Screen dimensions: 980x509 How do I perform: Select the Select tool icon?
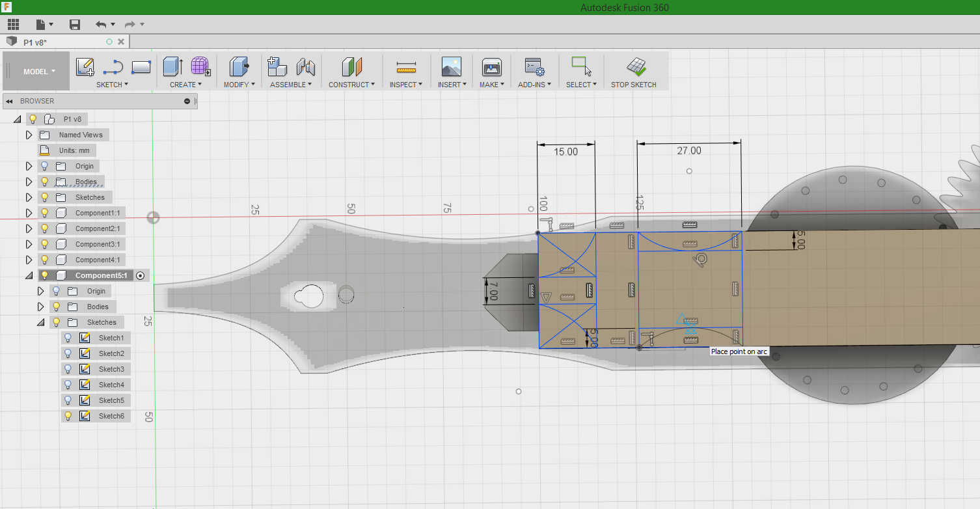pyautogui.click(x=581, y=66)
